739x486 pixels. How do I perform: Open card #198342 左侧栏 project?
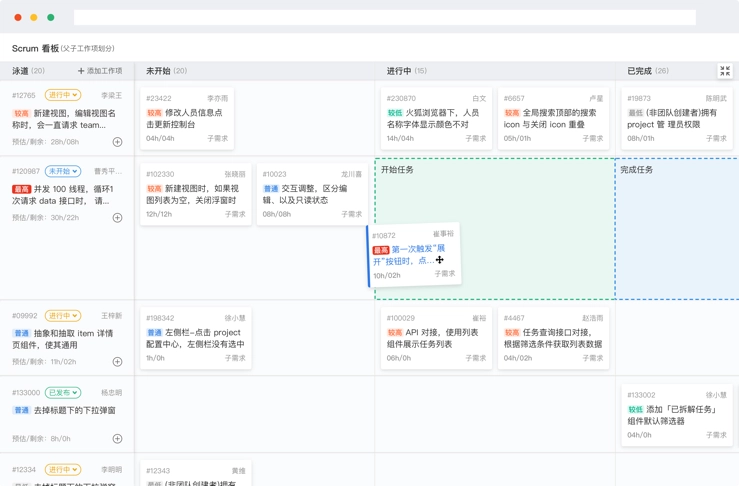[x=196, y=338]
